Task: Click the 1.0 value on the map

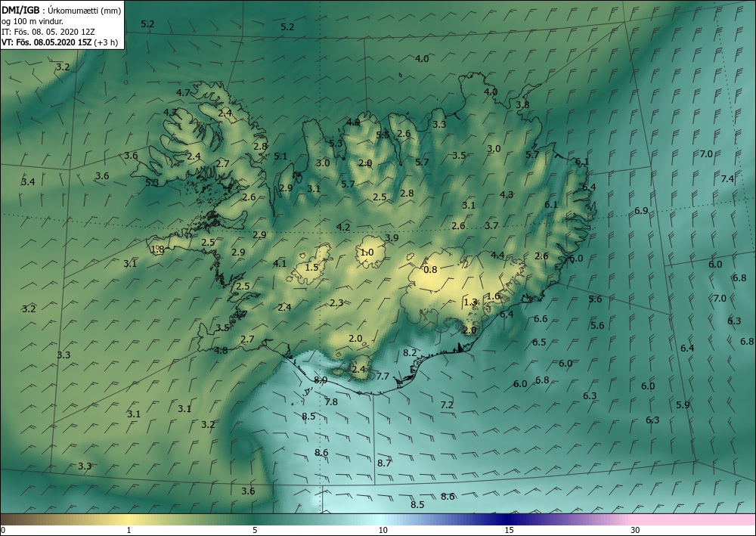Action: (x=367, y=252)
